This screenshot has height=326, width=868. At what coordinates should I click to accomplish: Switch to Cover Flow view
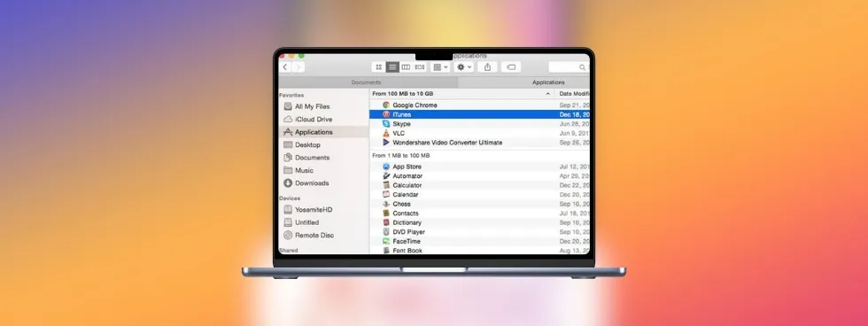pyautogui.click(x=420, y=67)
